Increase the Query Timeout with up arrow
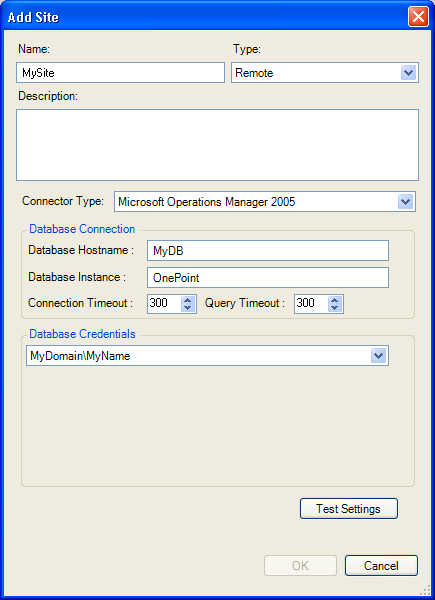This screenshot has height=600, width=435. [335, 300]
